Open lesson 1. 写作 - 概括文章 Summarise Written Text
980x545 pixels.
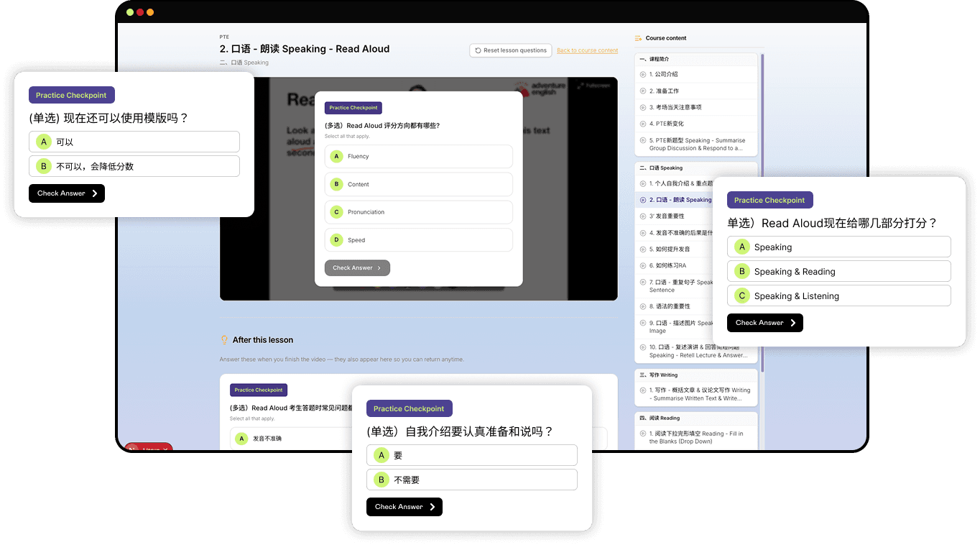pyautogui.click(x=695, y=394)
